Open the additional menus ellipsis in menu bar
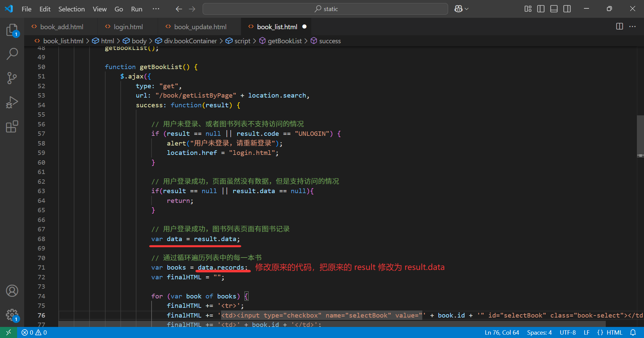 pos(156,9)
